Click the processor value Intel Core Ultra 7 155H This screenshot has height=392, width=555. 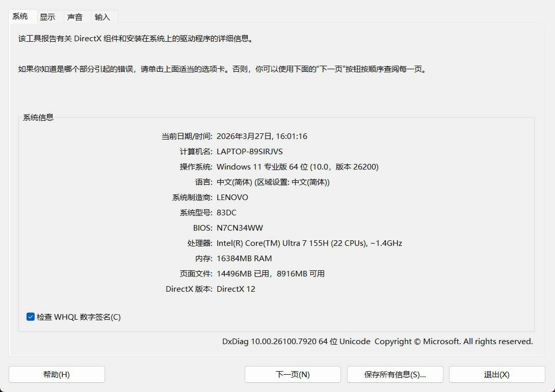tap(309, 243)
